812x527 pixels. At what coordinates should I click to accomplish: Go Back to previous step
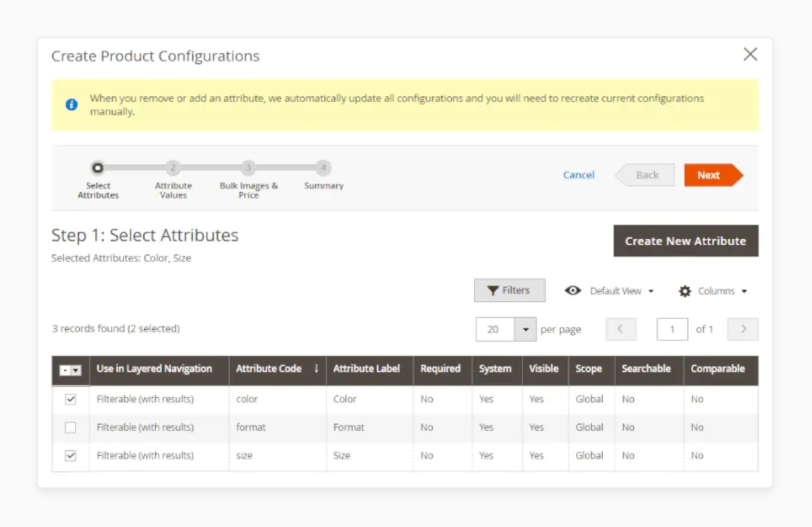(x=645, y=175)
